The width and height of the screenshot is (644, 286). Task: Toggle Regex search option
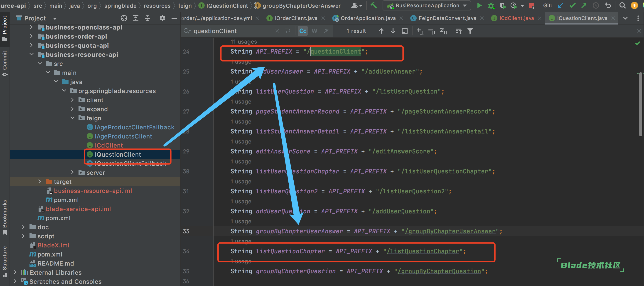[x=326, y=31]
